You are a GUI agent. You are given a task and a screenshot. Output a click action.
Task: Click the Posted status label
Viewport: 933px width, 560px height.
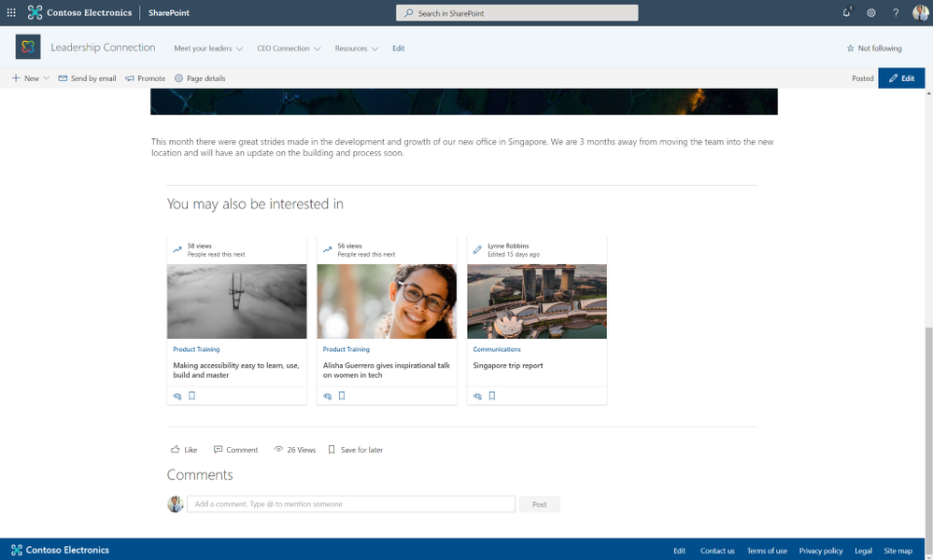[x=862, y=77]
